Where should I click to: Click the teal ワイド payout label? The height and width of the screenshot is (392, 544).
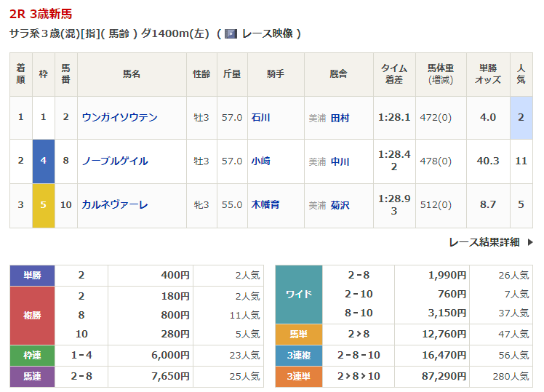point(299,295)
